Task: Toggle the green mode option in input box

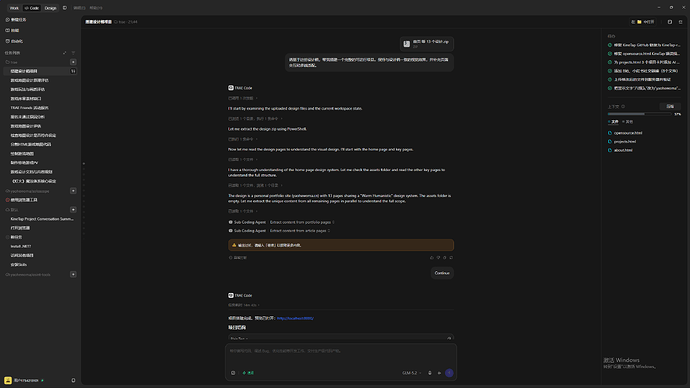Action: pyautogui.click(x=248, y=373)
